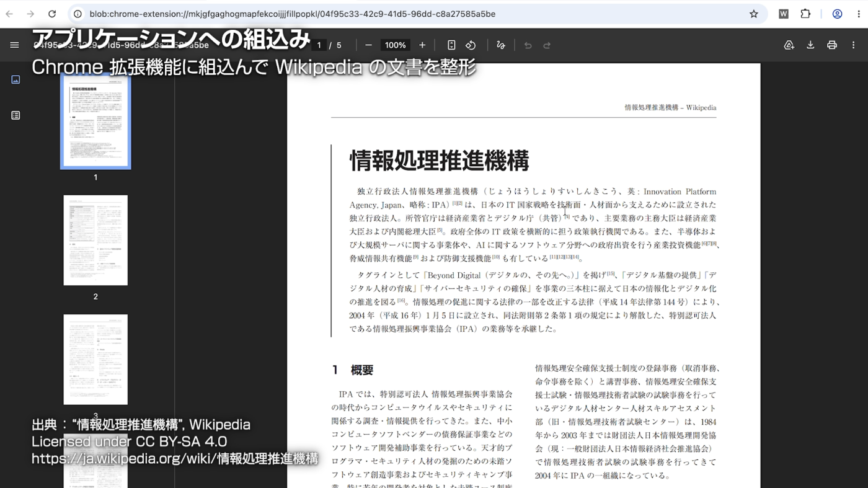The image size is (868, 488).
Task: Select the page 3 thumbnail
Action: pos(95,359)
